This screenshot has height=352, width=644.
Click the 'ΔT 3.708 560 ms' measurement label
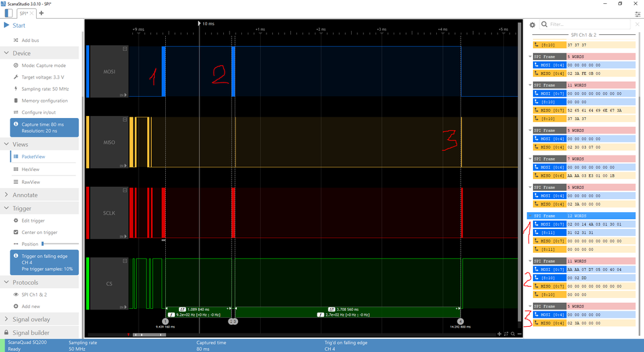[x=343, y=309]
